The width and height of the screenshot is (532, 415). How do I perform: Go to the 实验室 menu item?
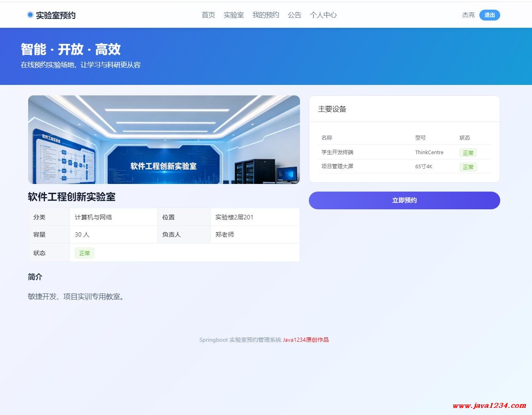[x=234, y=15]
